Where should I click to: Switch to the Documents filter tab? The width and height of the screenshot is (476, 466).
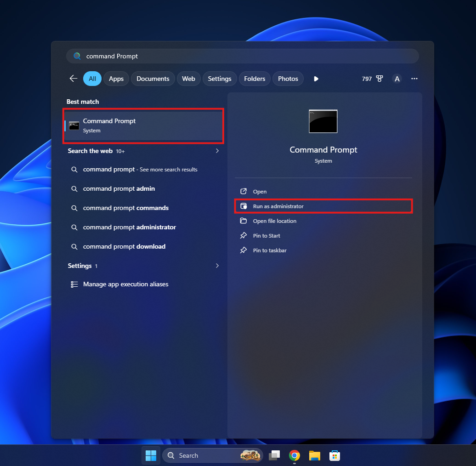pos(153,79)
